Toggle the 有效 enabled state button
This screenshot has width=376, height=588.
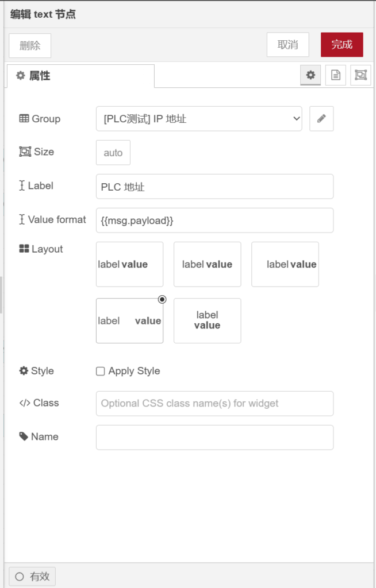pos(32,577)
